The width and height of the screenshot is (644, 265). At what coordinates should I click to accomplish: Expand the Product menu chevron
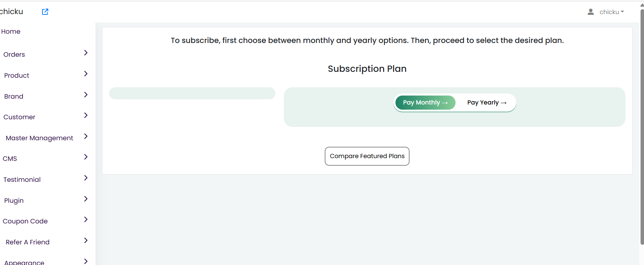tap(86, 74)
